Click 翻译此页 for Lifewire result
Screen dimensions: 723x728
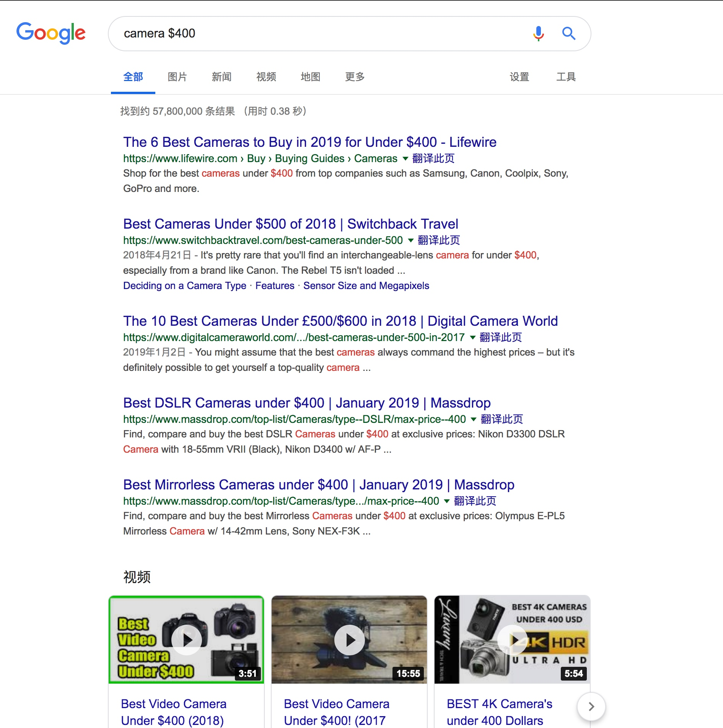click(x=433, y=159)
